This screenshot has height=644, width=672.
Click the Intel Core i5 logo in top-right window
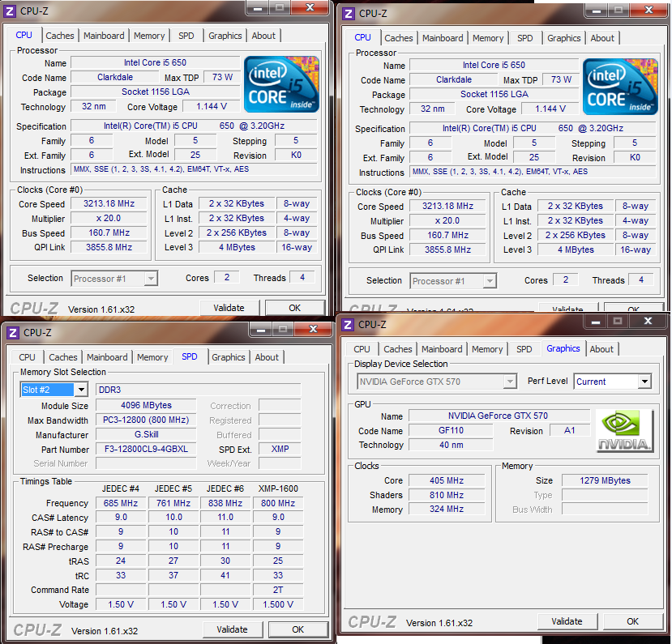click(x=620, y=87)
